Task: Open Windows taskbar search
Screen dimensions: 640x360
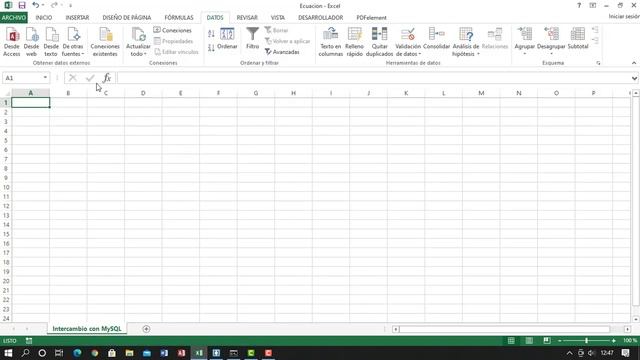Action: [25, 353]
